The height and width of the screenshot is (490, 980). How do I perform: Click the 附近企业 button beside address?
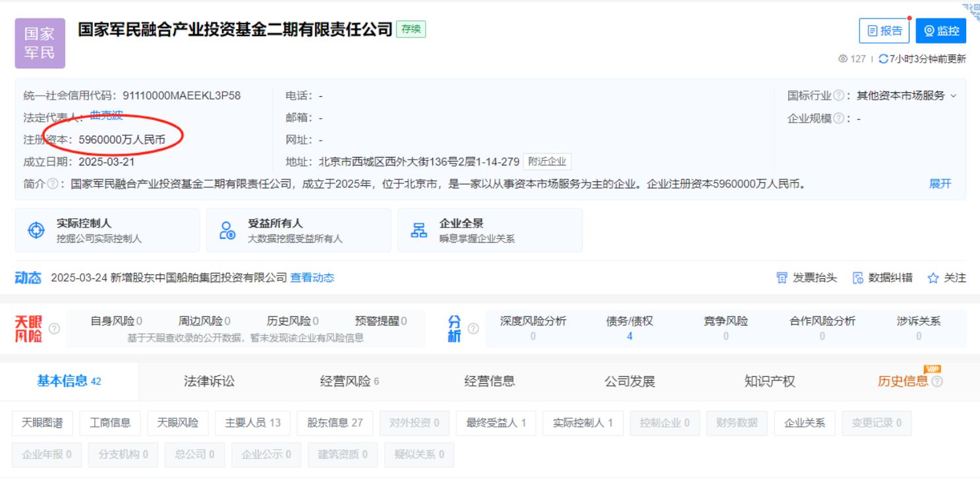pos(547,162)
